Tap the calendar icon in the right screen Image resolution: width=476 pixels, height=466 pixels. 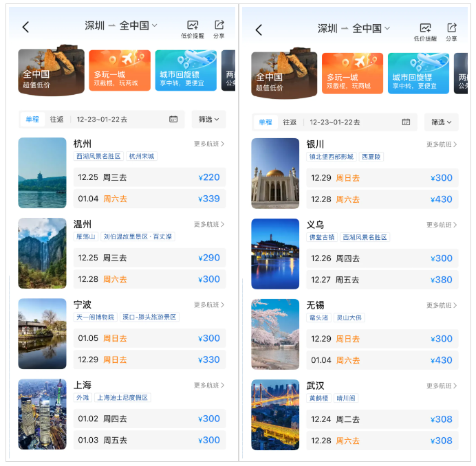[406, 122]
